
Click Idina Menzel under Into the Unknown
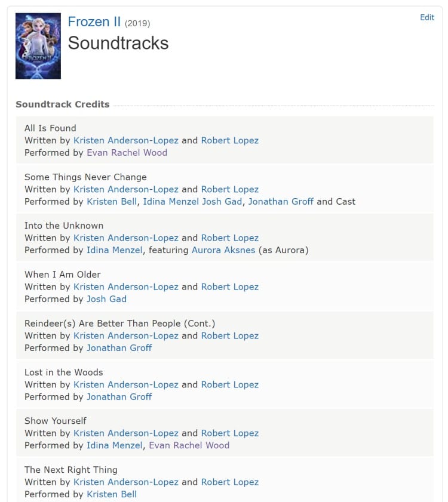coord(114,250)
